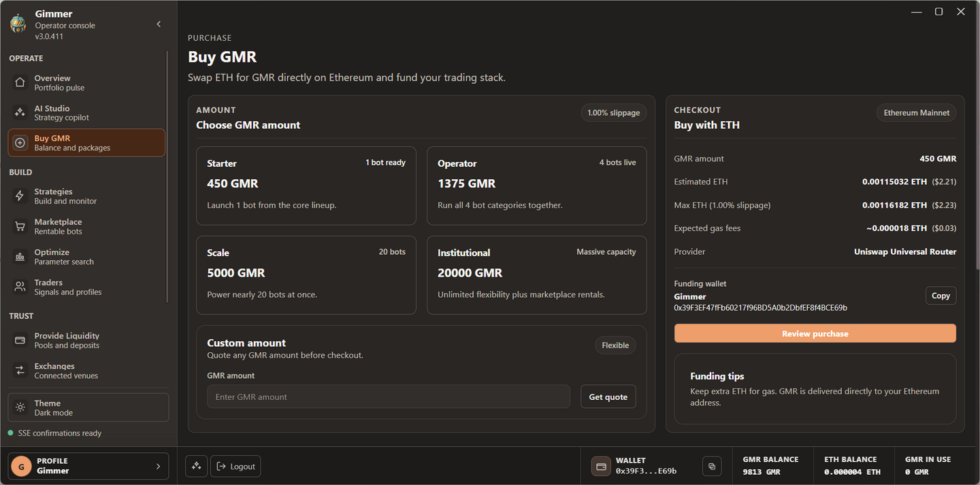Open AI Studio sparkle icon
Image resolution: width=980 pixels, height=485 pixels.
pyautogui.click(x=20, y=113)
